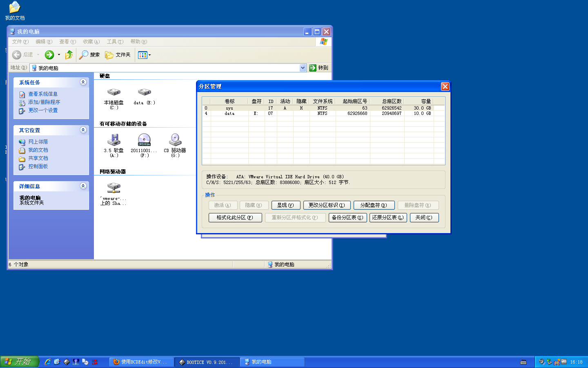
Task: Collapse the 其它位置 panel chevron
Action: 83,130
